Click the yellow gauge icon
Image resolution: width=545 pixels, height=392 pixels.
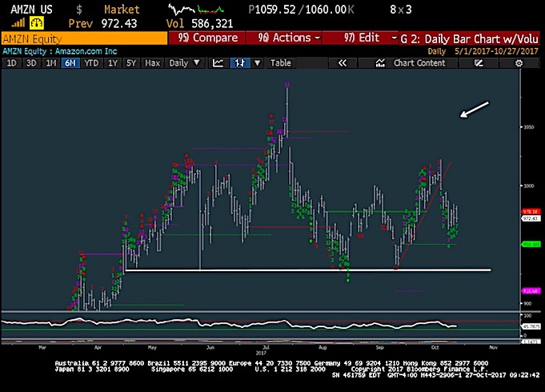37,23
